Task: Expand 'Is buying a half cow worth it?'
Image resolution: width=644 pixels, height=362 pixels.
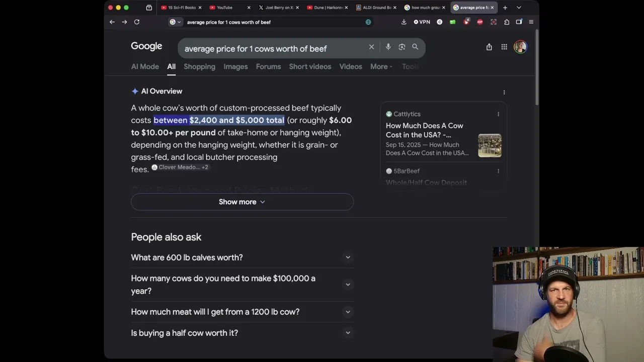Action: [x=242, y=333]
